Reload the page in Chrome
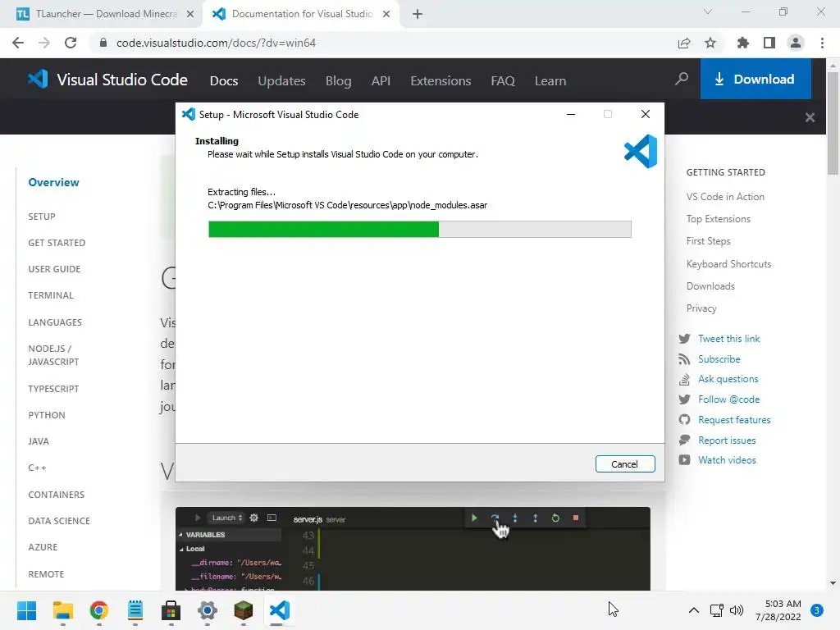 (x=71, y=43)
